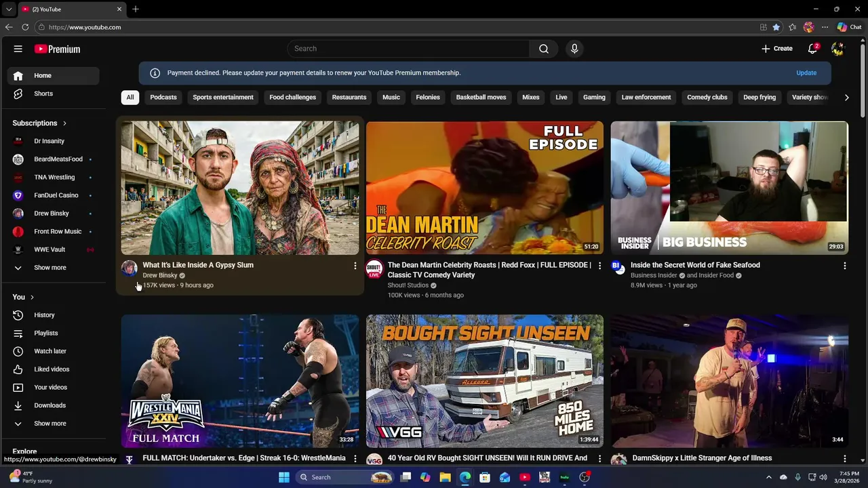Click the taskbar Search box
Viewport: 868px width, 488px height.
[x=347, y=477]
